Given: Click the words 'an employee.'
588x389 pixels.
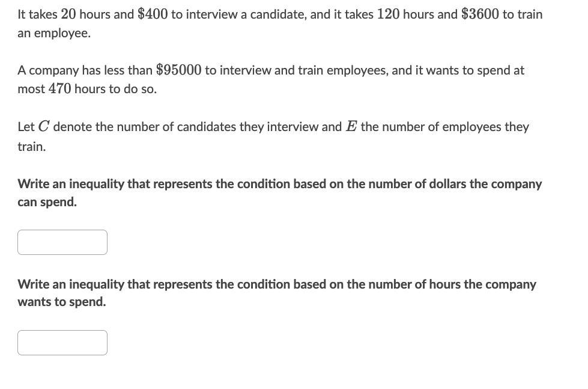Looking at the screenshot, I should 54,33.
